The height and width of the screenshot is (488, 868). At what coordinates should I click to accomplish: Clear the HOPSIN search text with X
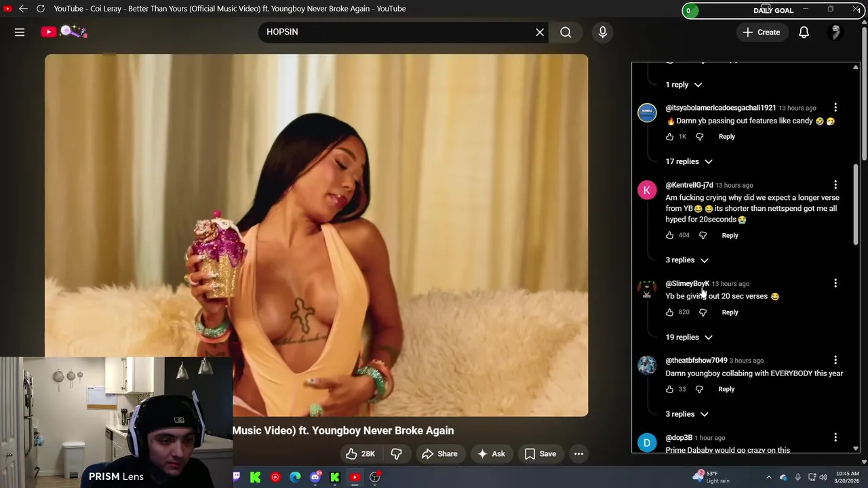[540, 32]
